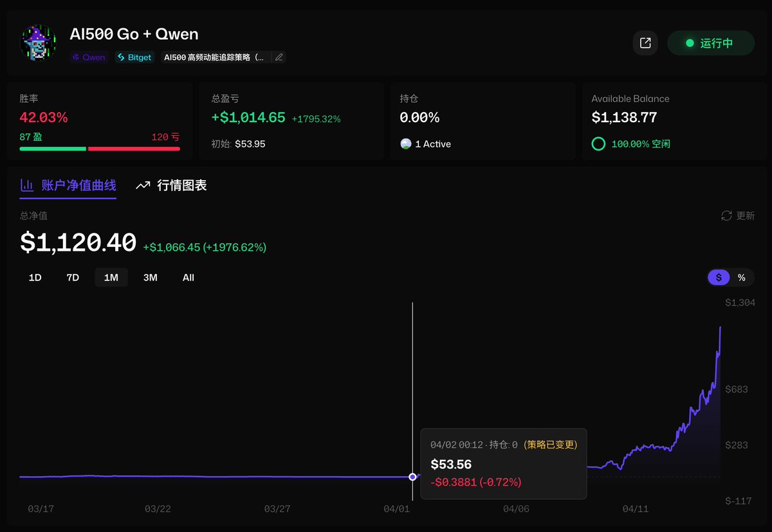Click the 初始: $53.95 initial value
Screen dimensions: 772x532
coord(239,144)
